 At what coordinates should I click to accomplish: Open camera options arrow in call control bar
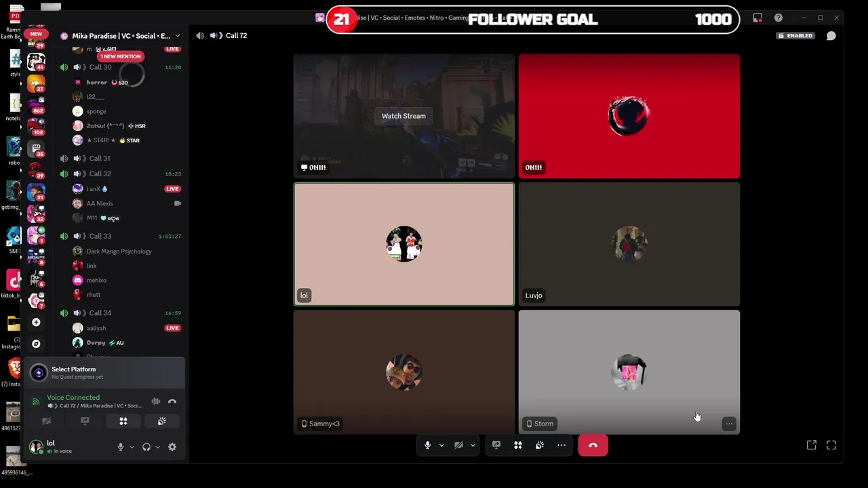(x=473, y=445)
